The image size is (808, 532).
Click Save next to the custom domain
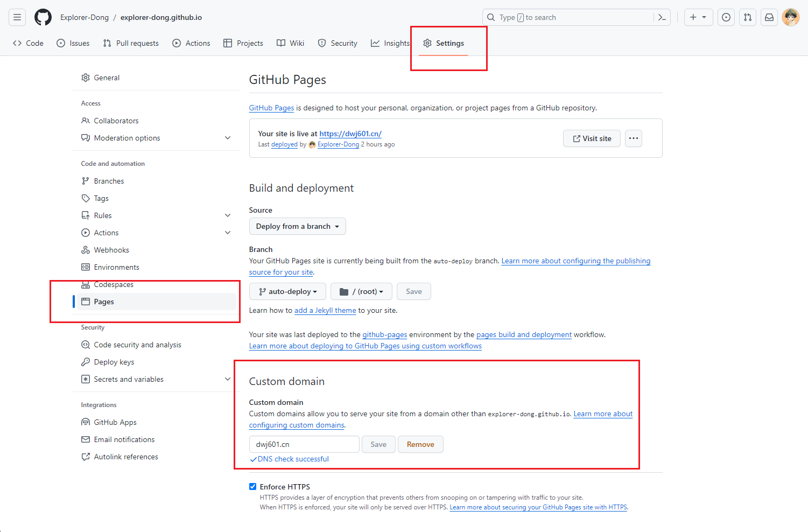[x=378, y=444]
